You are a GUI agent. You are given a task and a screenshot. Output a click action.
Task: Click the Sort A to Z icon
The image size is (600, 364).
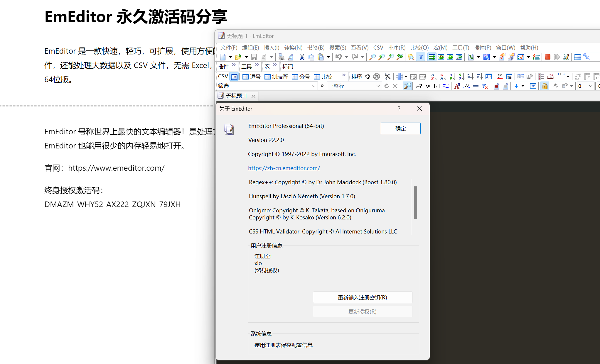tap(434, 77)
